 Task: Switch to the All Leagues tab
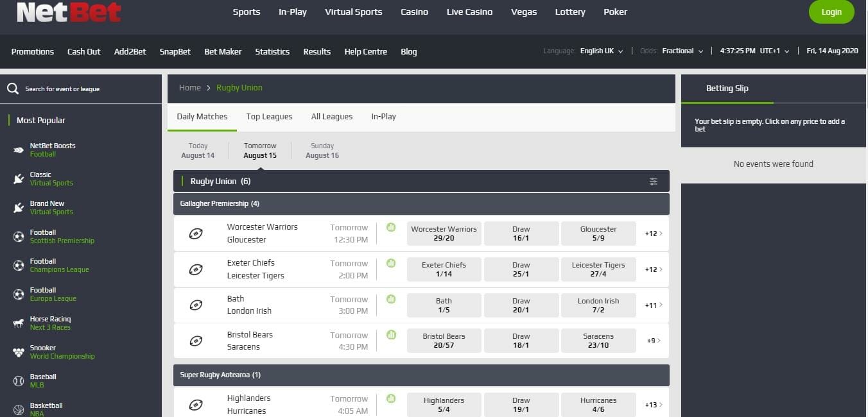tap(332, 117)
